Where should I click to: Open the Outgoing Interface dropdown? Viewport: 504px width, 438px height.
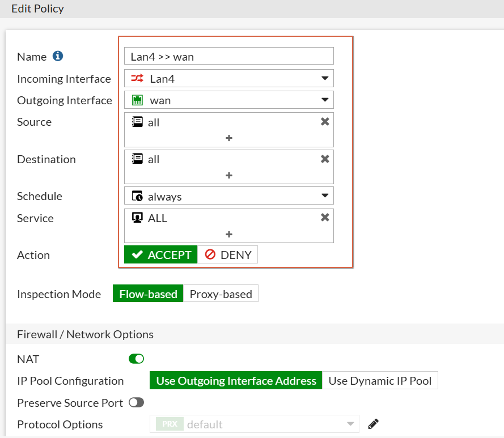tap(229, 100)
